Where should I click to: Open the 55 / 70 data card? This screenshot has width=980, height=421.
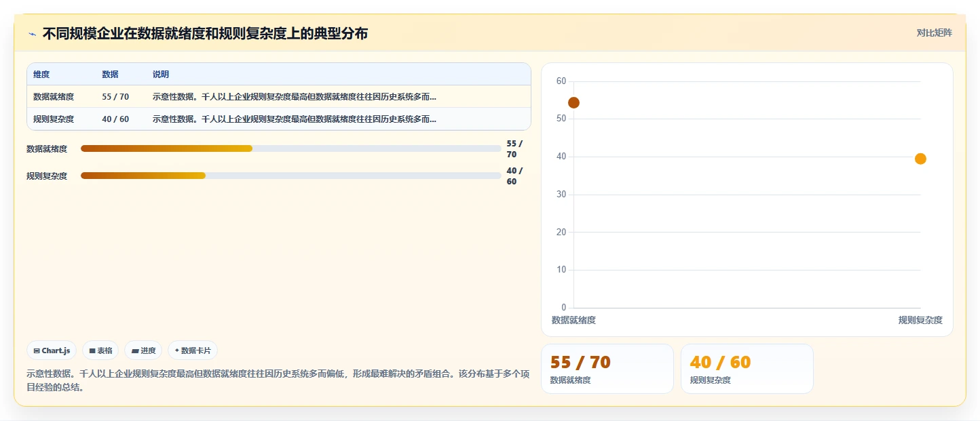(607, 369)
